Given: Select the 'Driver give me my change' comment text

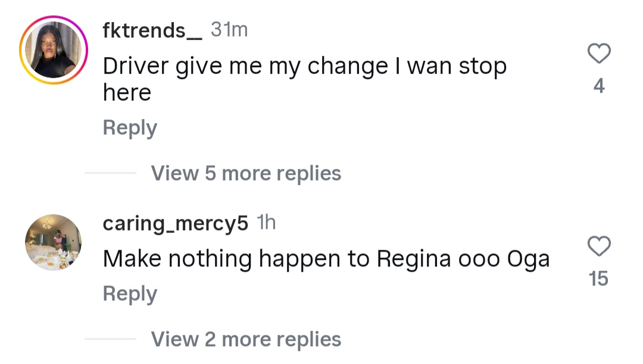Looking at the screenshot, I should tap(304, 67).
